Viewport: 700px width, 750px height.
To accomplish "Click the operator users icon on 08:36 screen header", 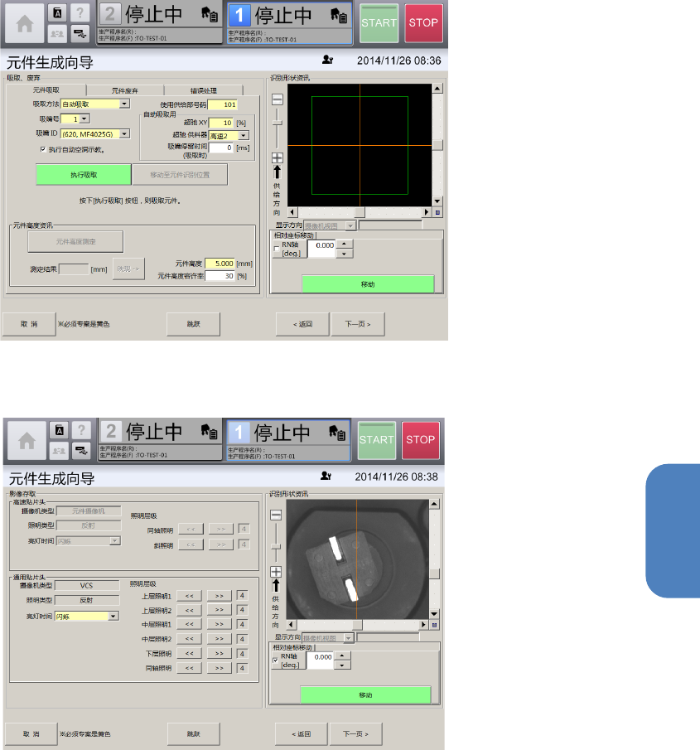I will click(x=57, y=33).
